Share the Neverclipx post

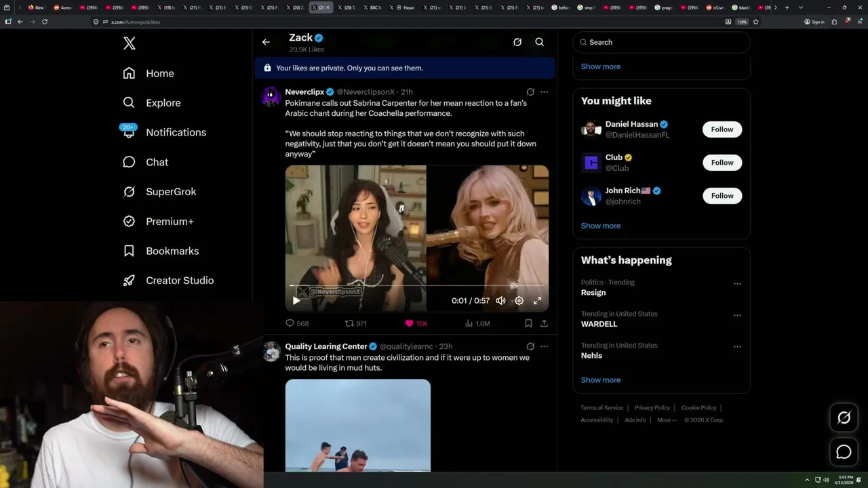click(x=544, y=323)
